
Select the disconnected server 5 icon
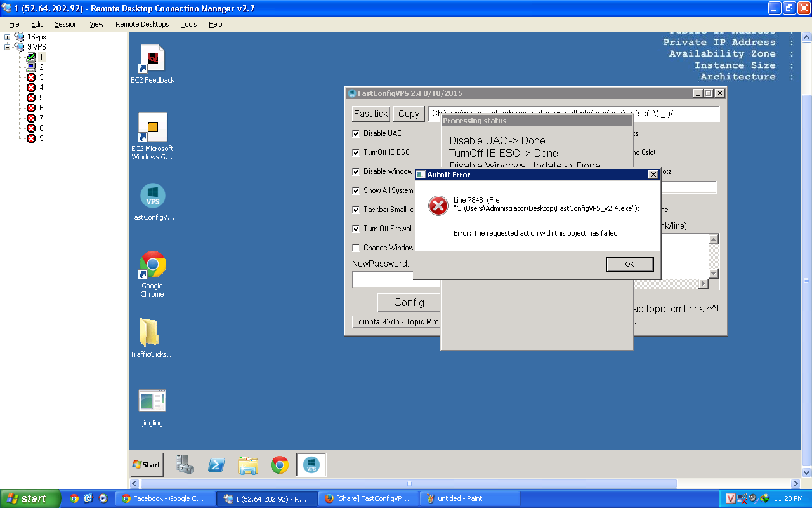pos(31,98)
